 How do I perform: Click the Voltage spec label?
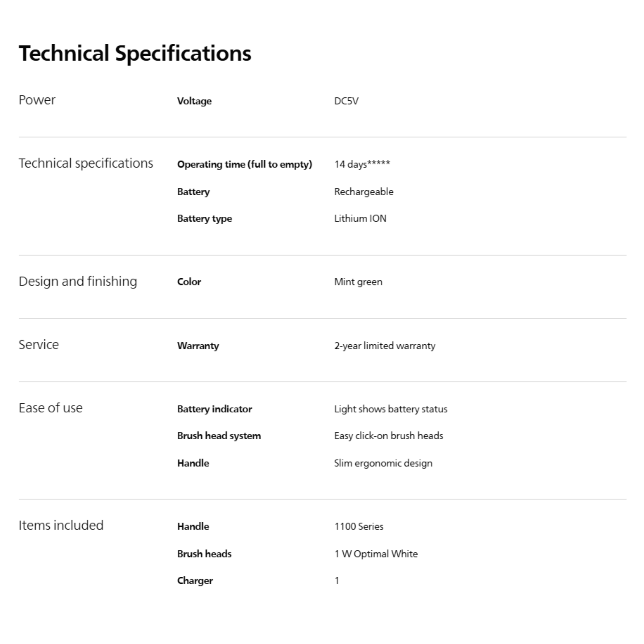tap(194, 101)
